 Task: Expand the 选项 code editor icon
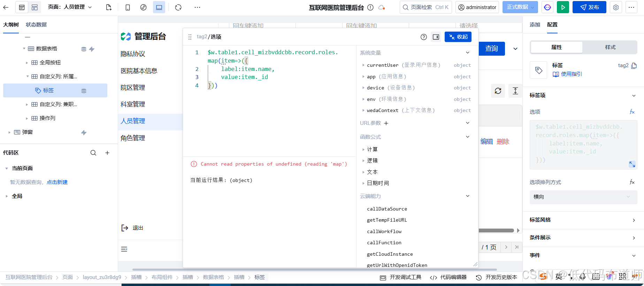point(632,164)
